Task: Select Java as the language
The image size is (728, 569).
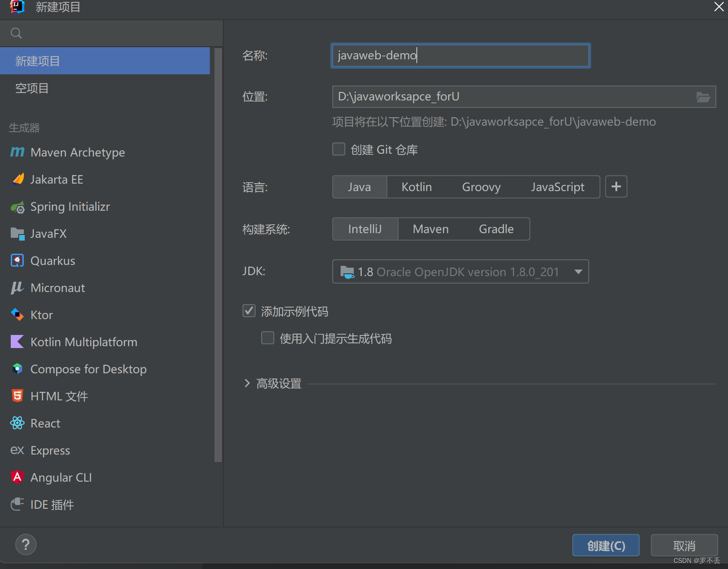Action: click(x=359, y=187)
